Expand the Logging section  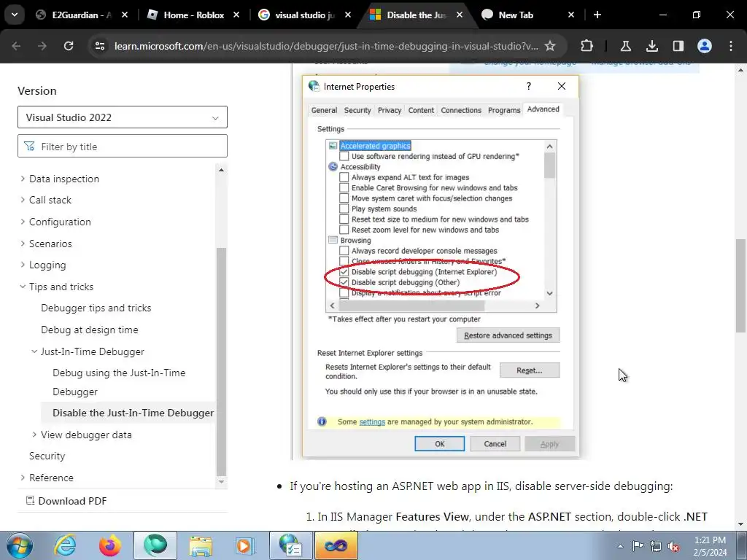pyautogui.click(x=23, y=265)
